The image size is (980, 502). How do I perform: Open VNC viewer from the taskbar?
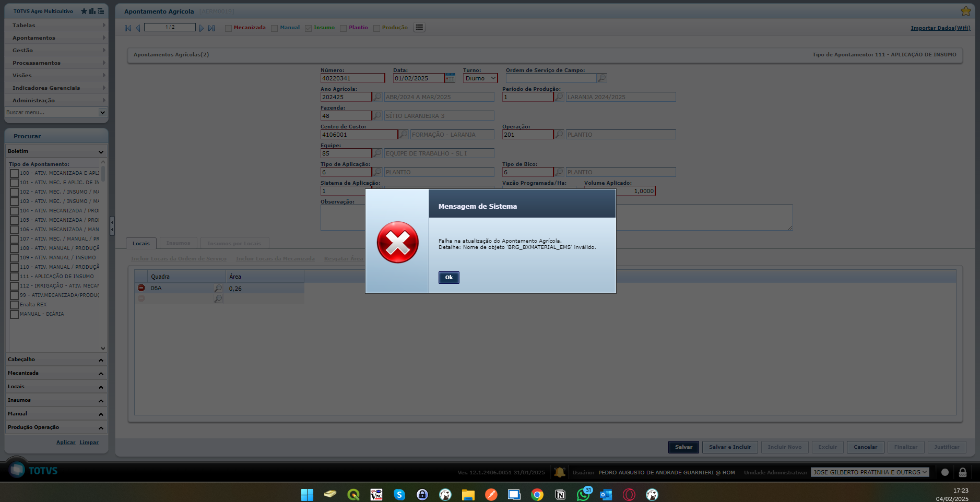point(376,495)
